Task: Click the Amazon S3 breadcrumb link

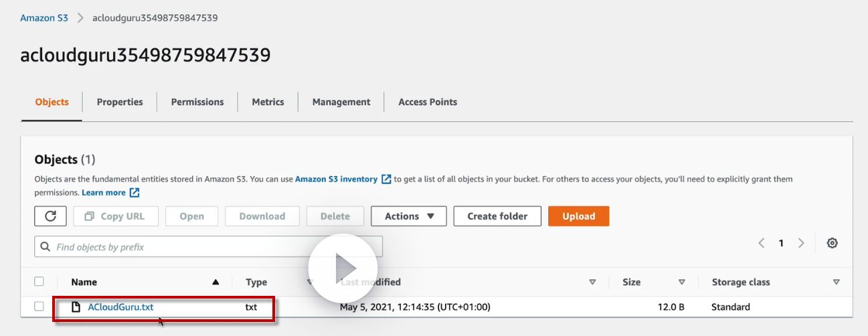Action: click(44, 18)
